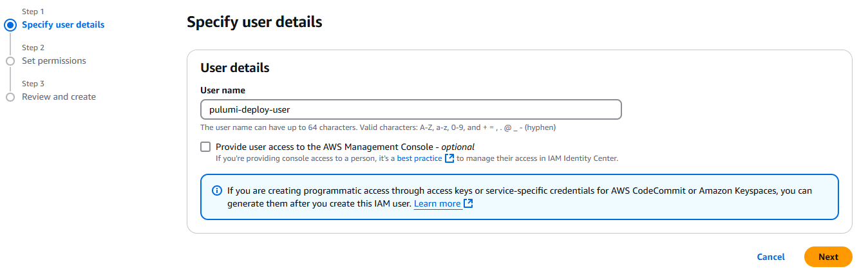This screenshot has height=269, width=868.
Task: Open the "best practice" link
Action: pyautogui.click(x=419, y=158)
